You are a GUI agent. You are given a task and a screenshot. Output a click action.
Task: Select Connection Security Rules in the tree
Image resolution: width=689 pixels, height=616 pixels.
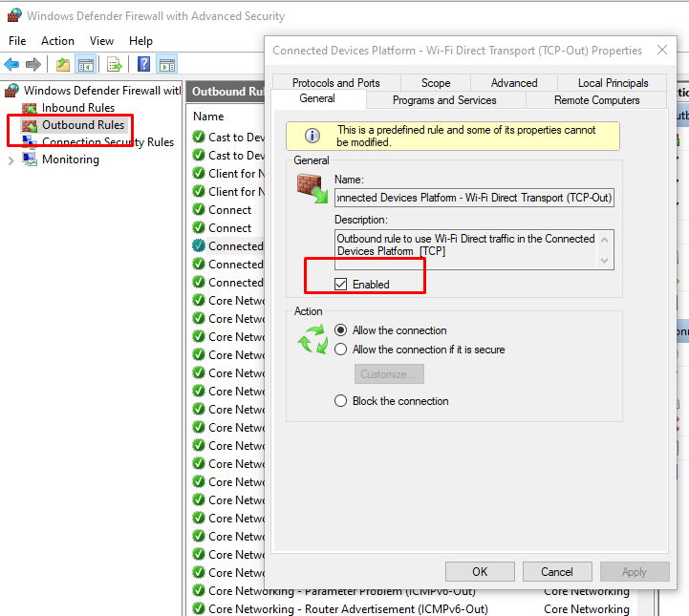click(x=108, y=141)
